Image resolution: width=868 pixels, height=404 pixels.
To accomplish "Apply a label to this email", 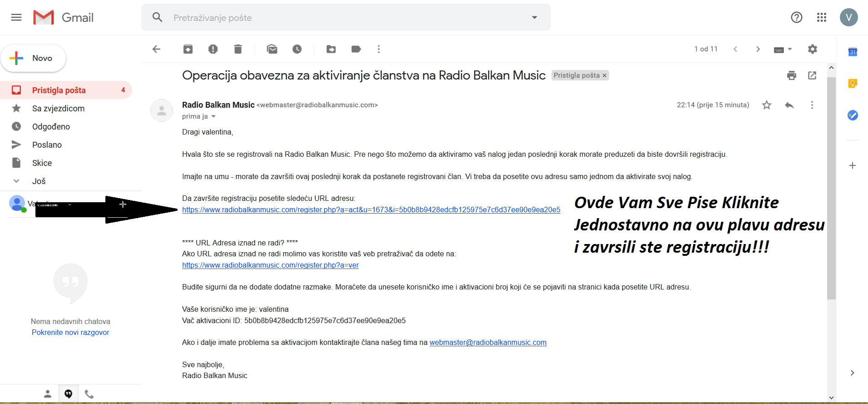I will pos(356,49).
